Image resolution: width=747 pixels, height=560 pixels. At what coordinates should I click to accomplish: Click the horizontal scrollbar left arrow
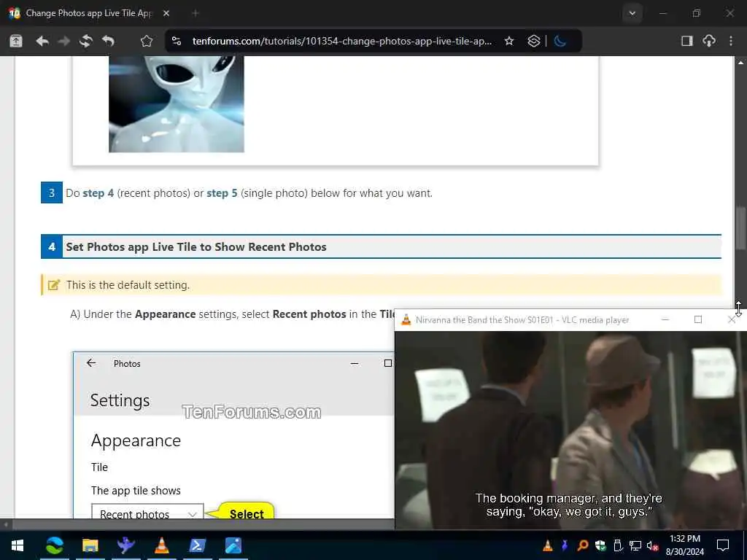tap(6, 524)
